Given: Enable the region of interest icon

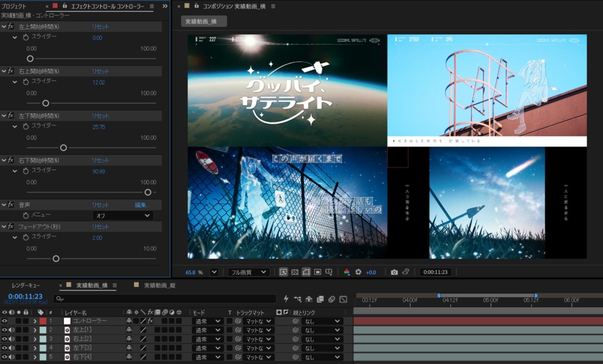Looking at the screenshot, I should pos(317,272).
